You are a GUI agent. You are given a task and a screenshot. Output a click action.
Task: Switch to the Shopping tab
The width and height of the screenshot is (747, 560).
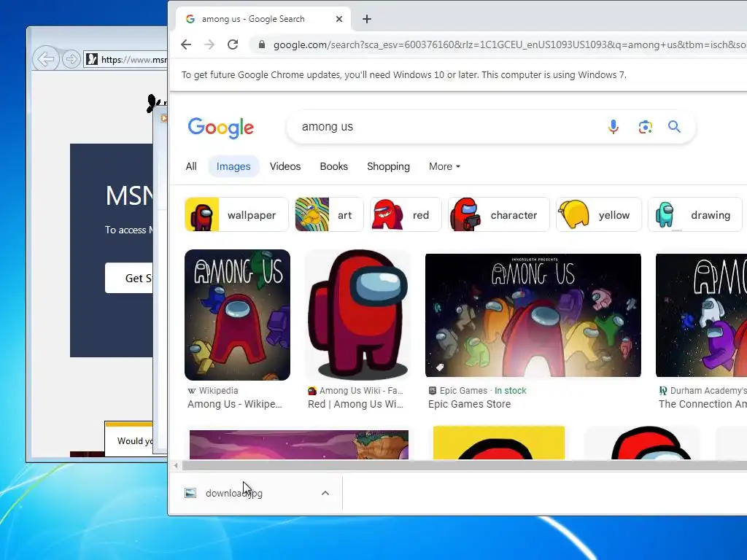point(388,166)
